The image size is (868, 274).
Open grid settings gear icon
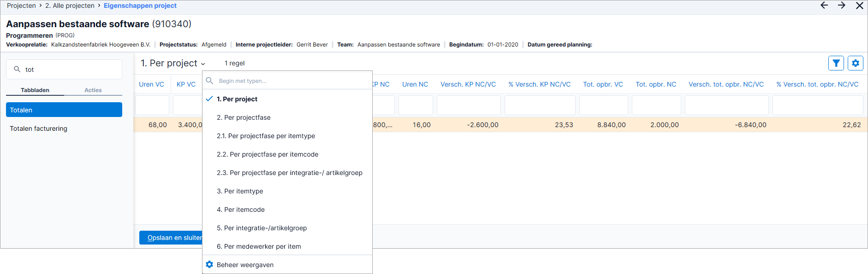[855, 63]
